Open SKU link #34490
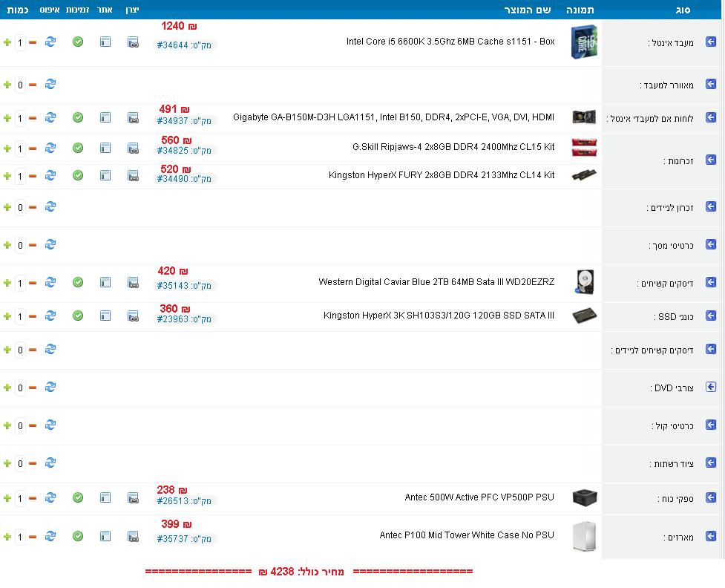This screenshot has height=588, width=725. pos(185,179)
